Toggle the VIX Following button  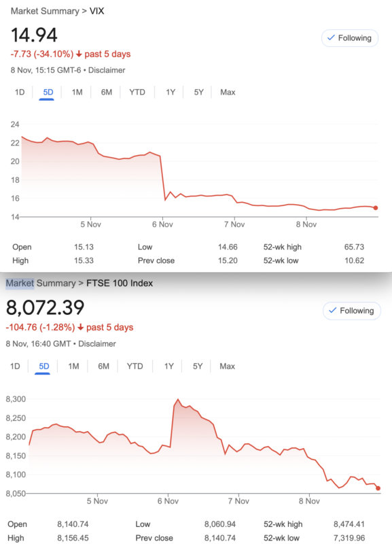(x=350, y=38)
